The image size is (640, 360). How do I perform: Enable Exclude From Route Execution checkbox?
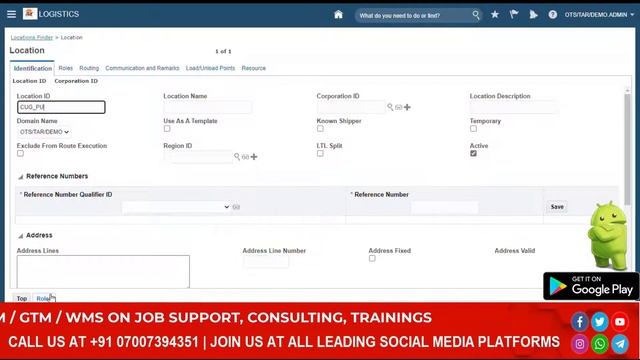point(20,153)
